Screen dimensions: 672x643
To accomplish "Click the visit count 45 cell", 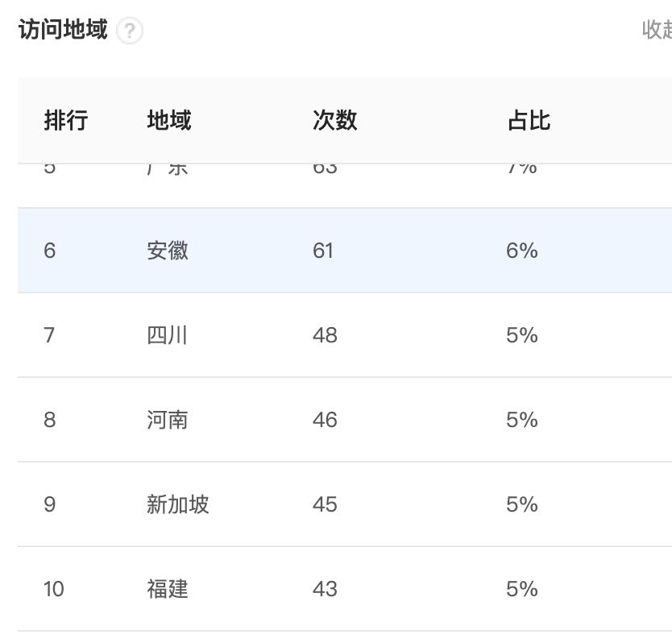I will point(325,504).
